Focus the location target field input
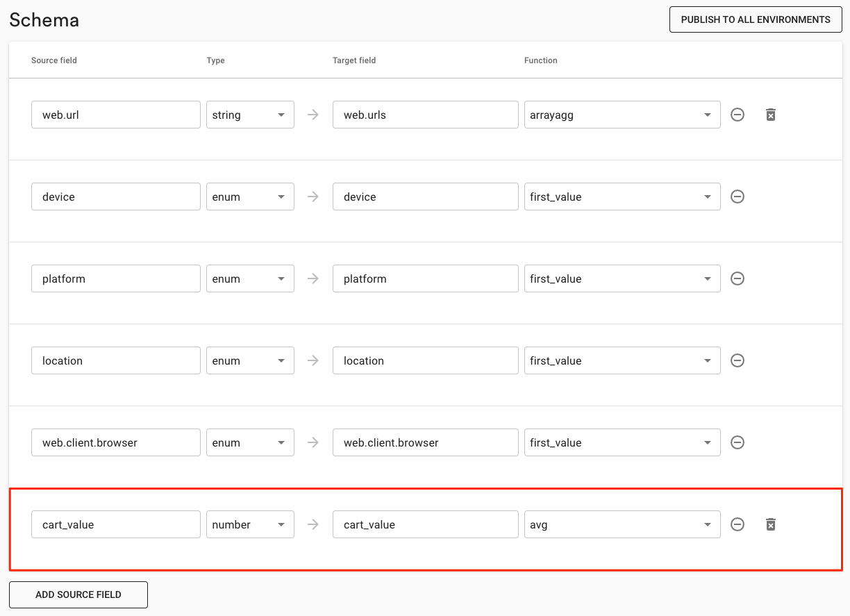 click(426, 360)
